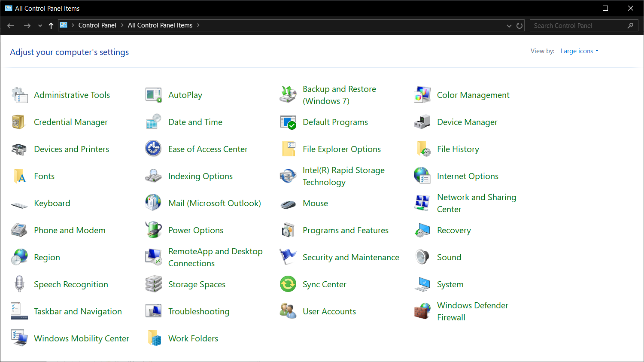This screenshot has width=644, height=362.
Task: Open the Phone and Modem icon
Action: 19,230
